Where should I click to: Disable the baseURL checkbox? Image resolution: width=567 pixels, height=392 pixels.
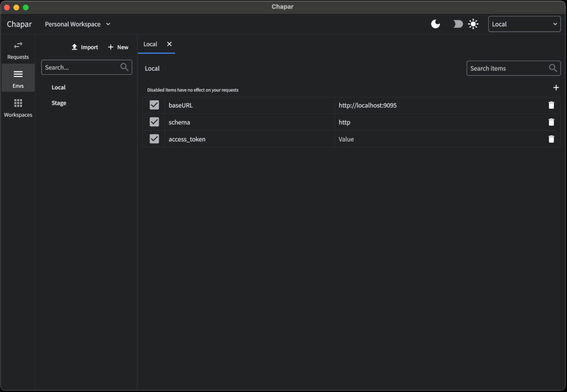[154, 105]
